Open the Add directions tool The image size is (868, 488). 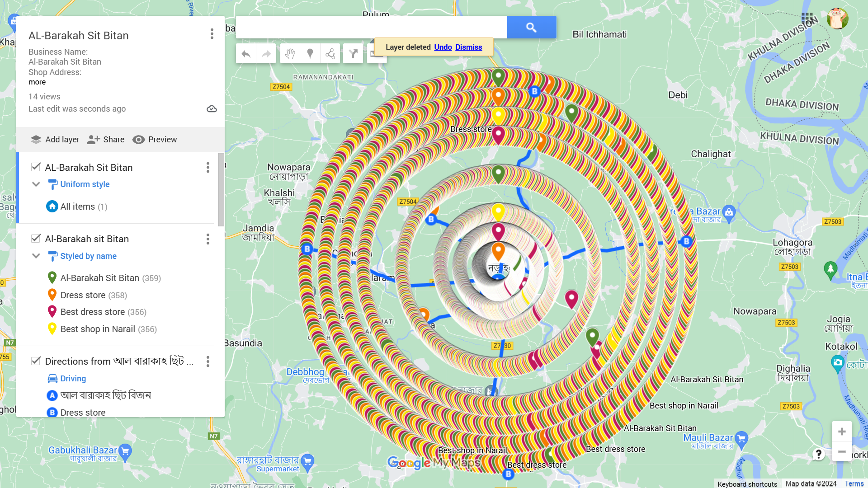tap(353, 53)
